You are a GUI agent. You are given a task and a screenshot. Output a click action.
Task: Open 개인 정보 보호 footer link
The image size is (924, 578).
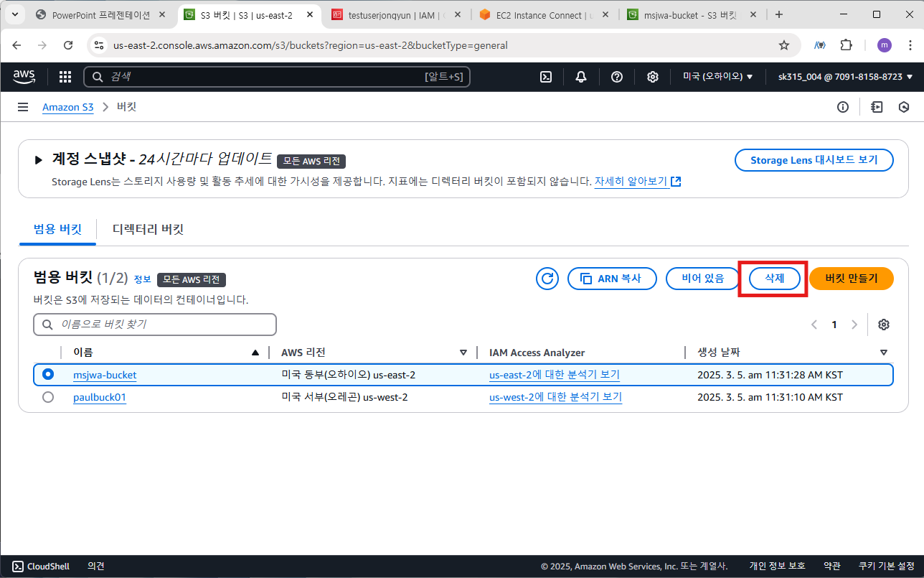pos(778,567)
